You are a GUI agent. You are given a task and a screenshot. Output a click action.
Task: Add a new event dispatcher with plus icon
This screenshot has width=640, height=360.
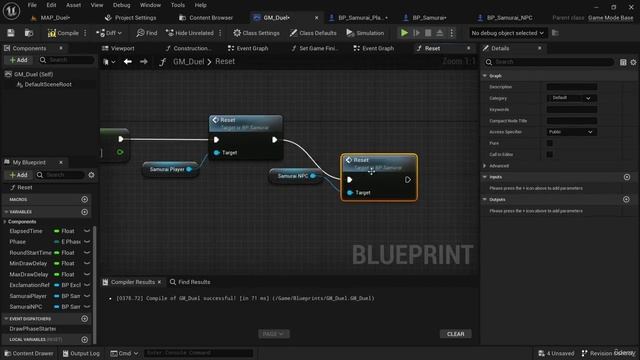[x=84, y=318]
